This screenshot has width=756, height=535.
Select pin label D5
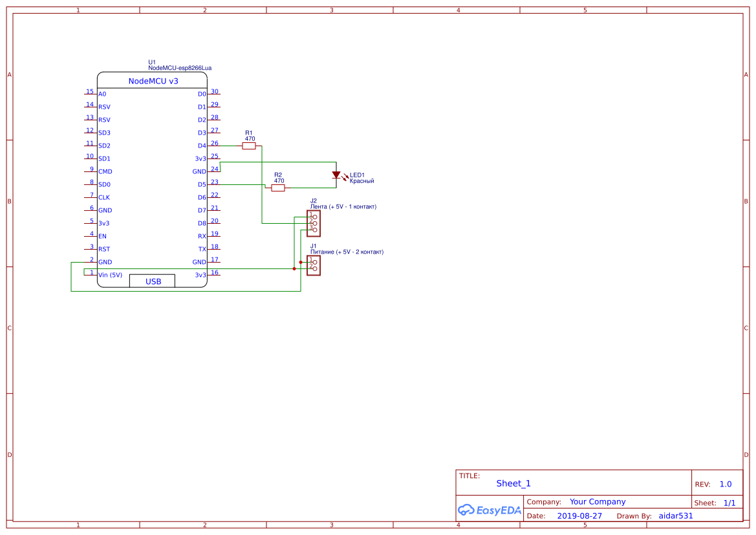coord(202,185)
